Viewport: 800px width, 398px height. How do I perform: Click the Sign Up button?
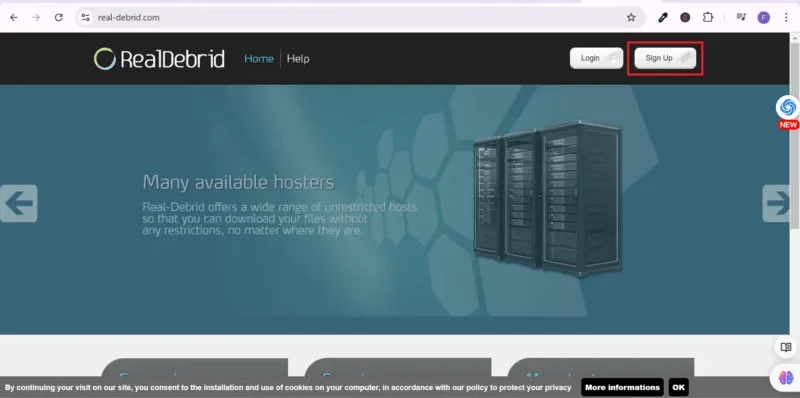[665, 58]
